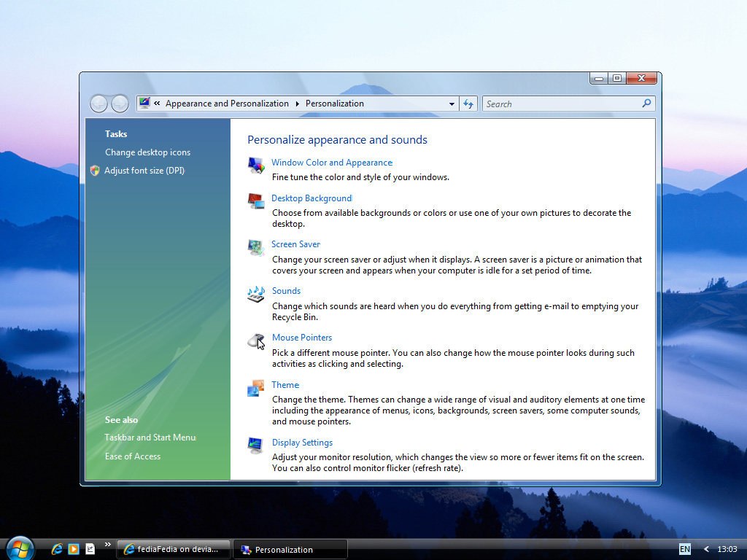Open Window Color and Appearance link
747x560 pixels.
coord(332,163)
